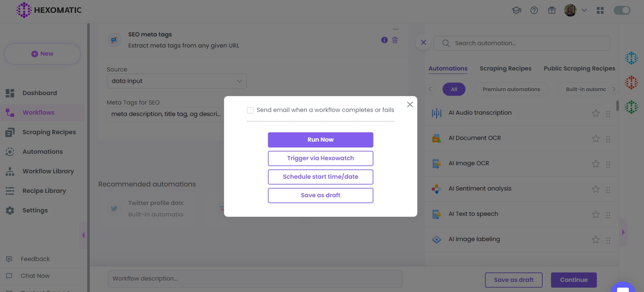Switch to the Scraping Recipes tab
This screenshot has width=644, height=292.
tap(505, 68)
